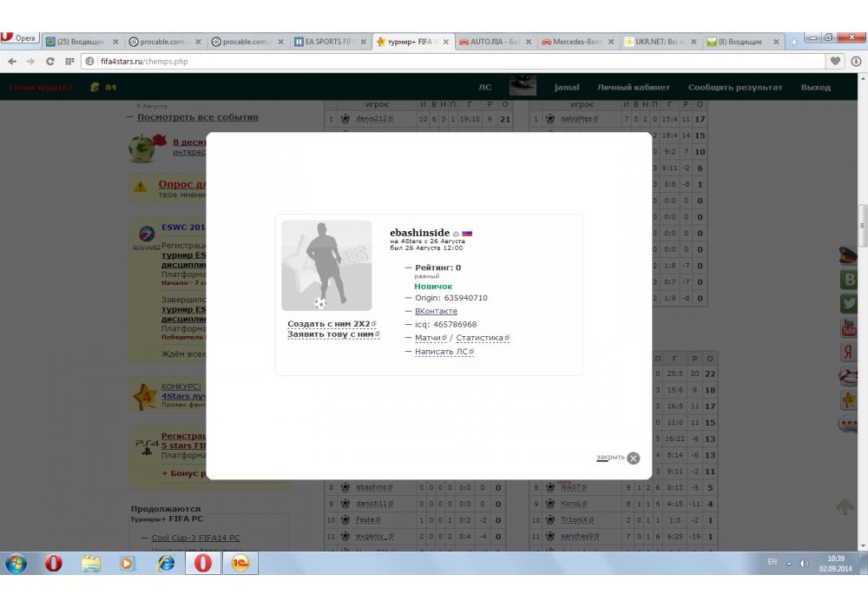868x608 pixels.
Task: Click Создать с ним 2X2
Action: (330, 324)
